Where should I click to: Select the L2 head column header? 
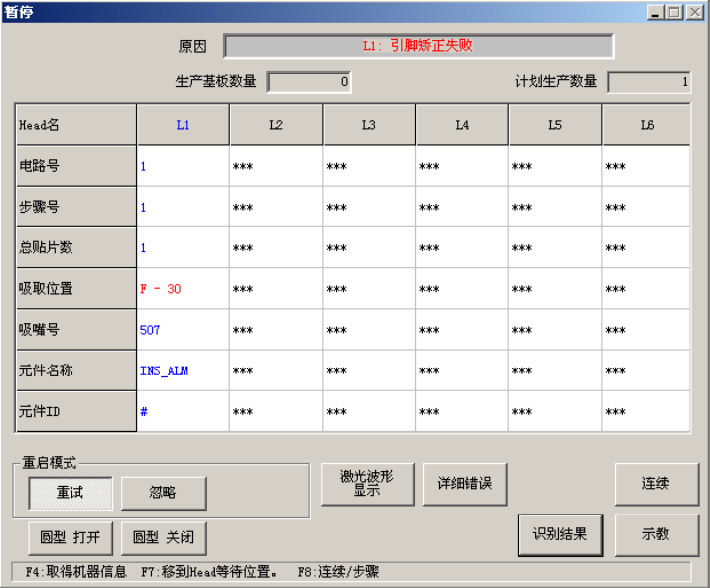click(276, 125)
